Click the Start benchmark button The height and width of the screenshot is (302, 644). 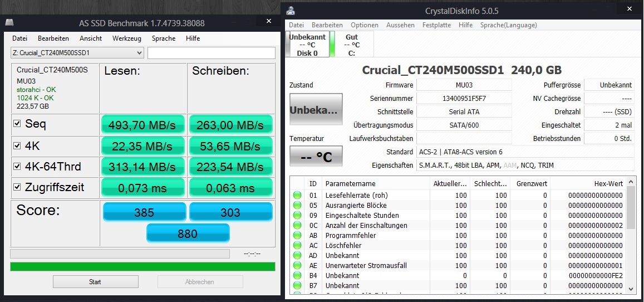[x=95, y=282]
